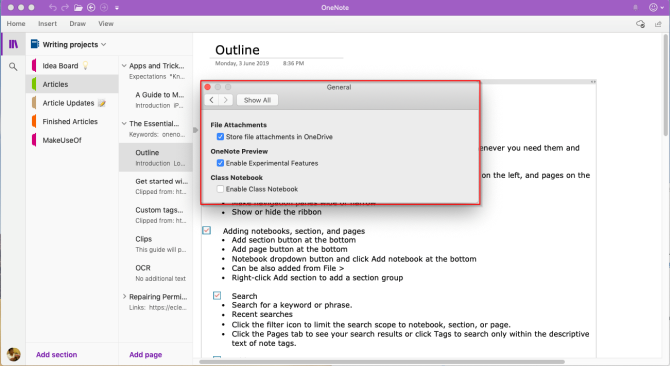This screenshot has width=670, height=366.
Task: Open quick access toolbar customize arrow
Action: [x=117, y=8]
